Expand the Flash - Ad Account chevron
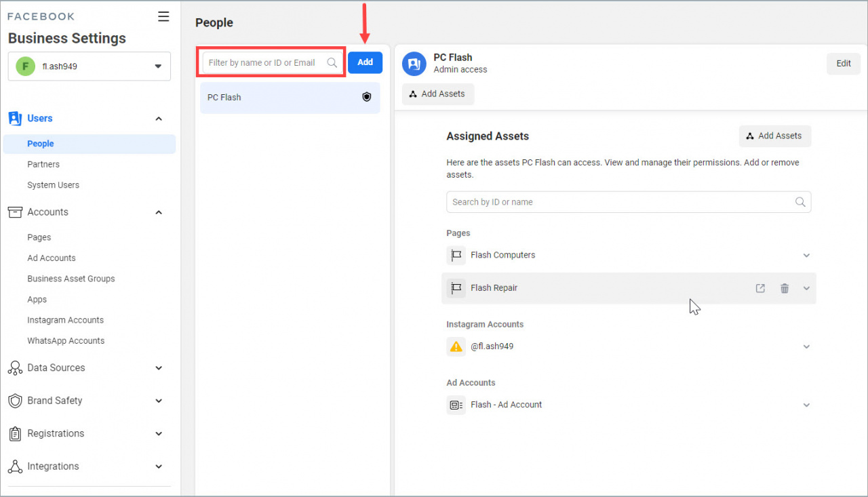868x497 pixels. (806, 405)
